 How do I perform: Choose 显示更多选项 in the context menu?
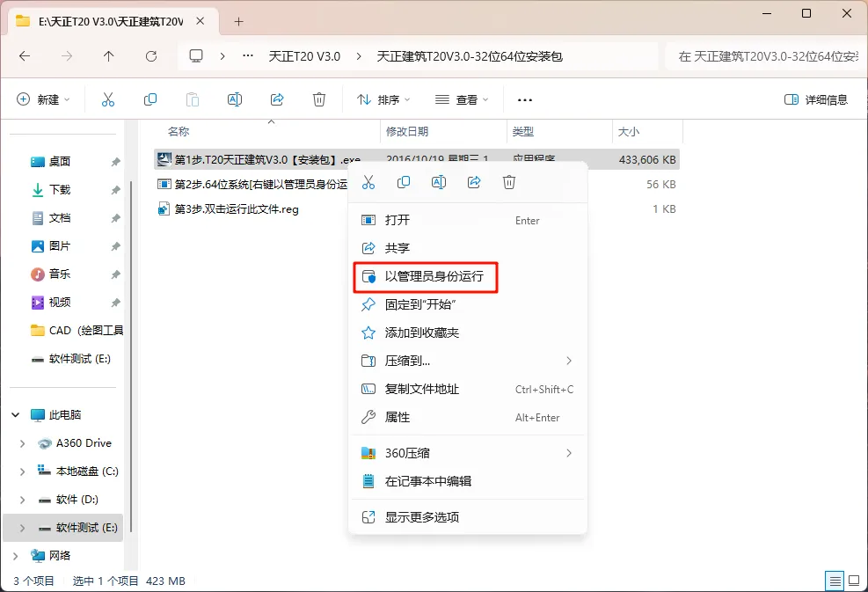point(468,517)
